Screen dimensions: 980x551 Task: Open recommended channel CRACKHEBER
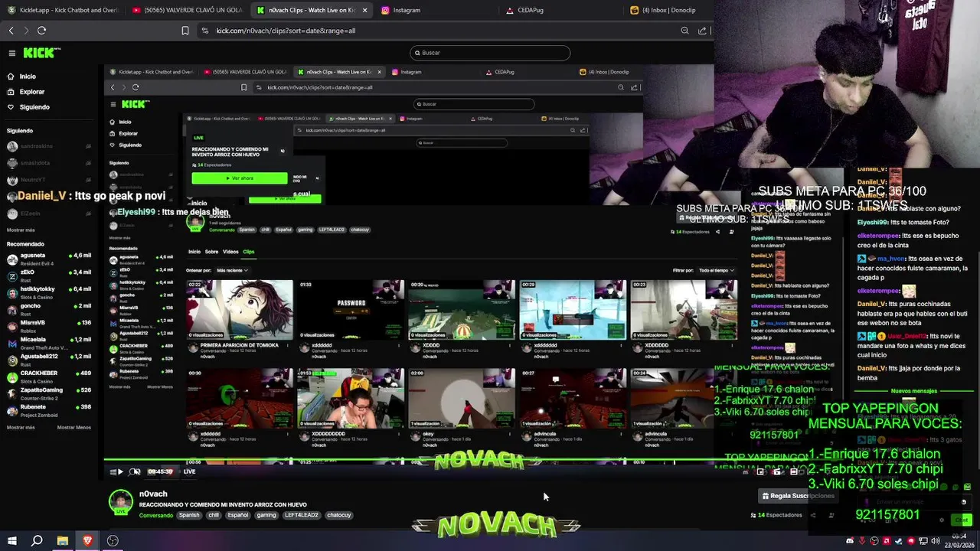coord(49,377)
